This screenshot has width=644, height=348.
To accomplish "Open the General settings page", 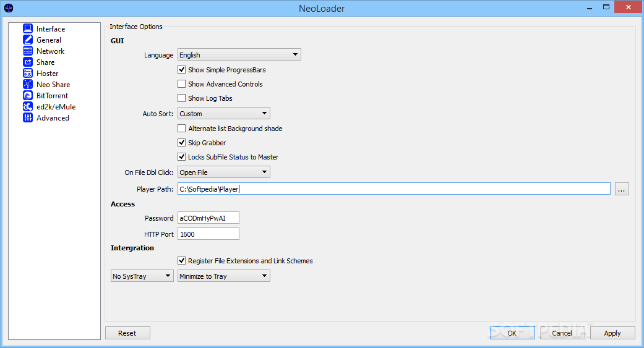I will [x=49, y=40].
